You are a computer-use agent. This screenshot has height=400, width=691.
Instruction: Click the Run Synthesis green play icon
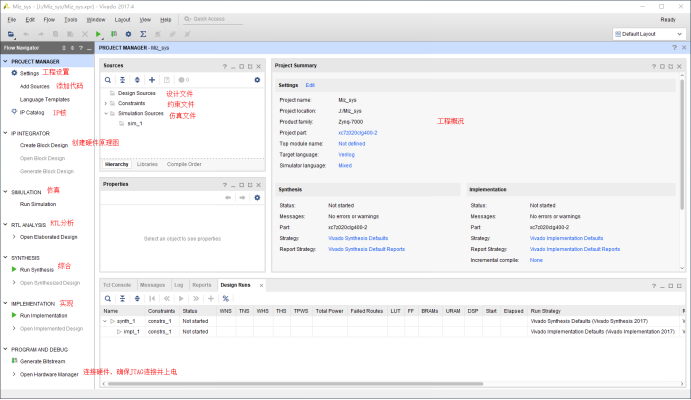coord(13,270)
